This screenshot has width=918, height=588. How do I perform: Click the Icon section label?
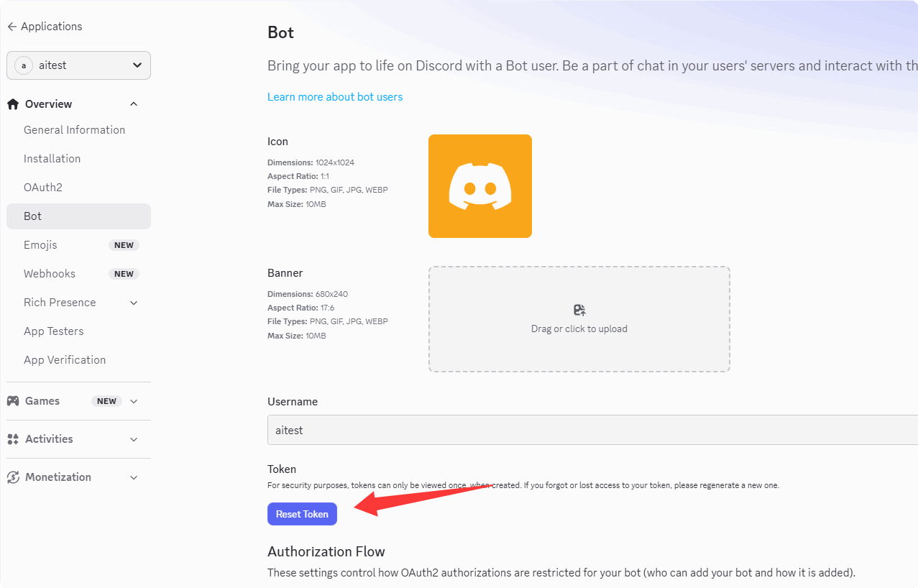click(277, 142)
